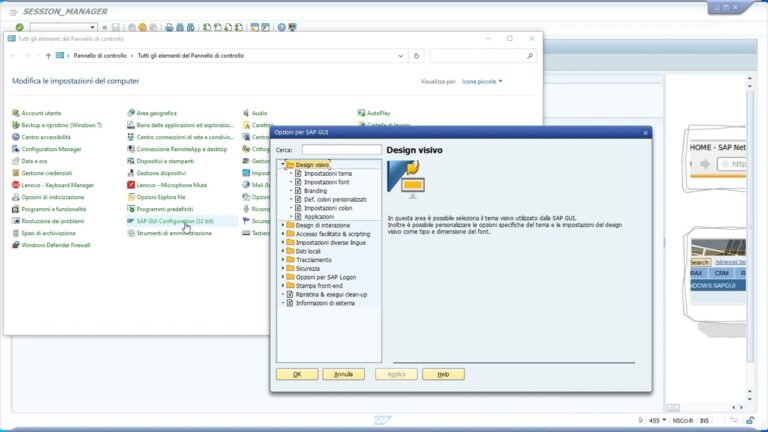Click the Annulla button

[343, 374]
